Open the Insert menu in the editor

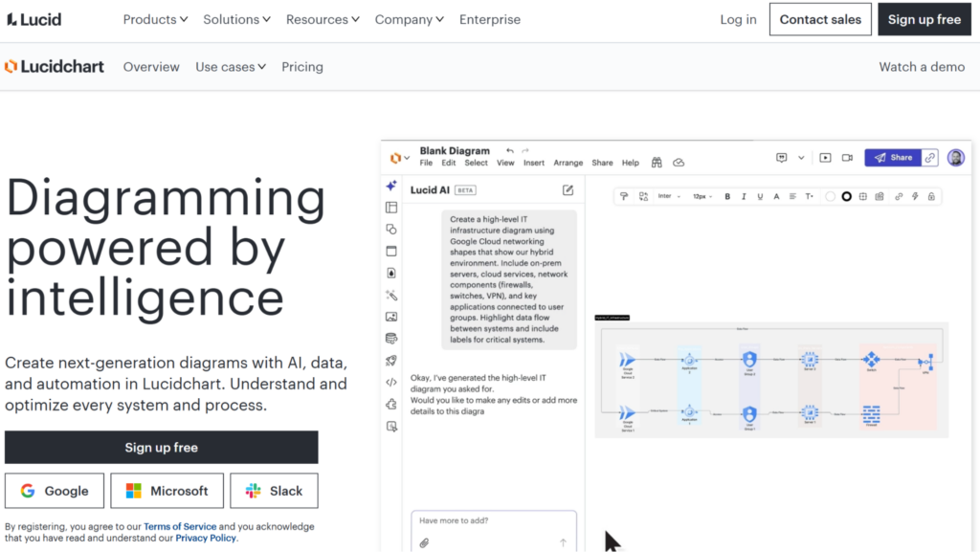533,163
